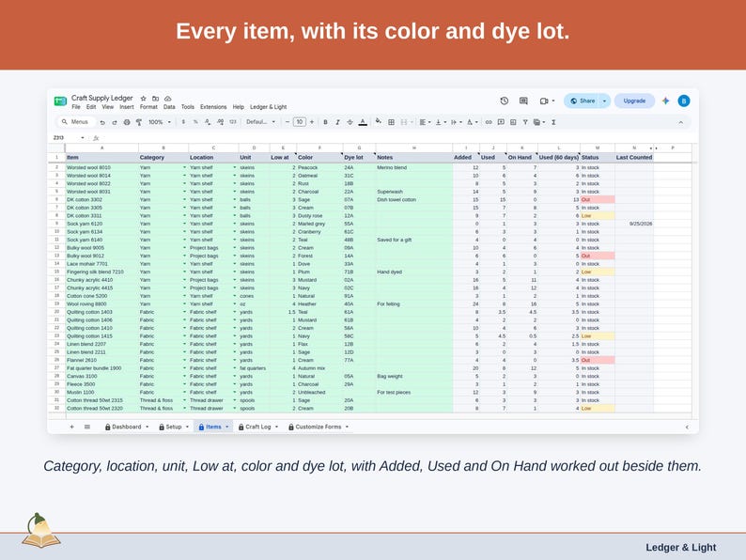Image resolution: width=746 pixels, height=560 pixels.
Task: Open the name box dropdown arrow
Action: pos(83,138)
